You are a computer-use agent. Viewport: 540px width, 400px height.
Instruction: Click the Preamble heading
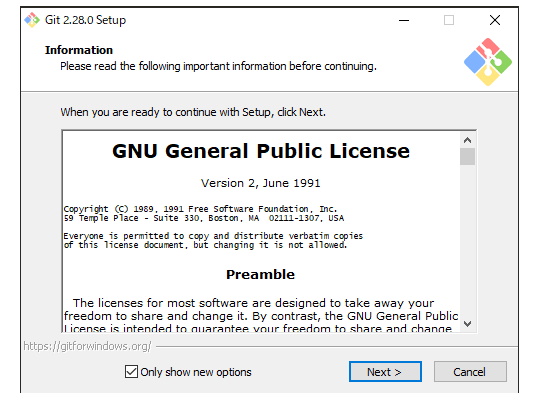click(x=260, y=275)
